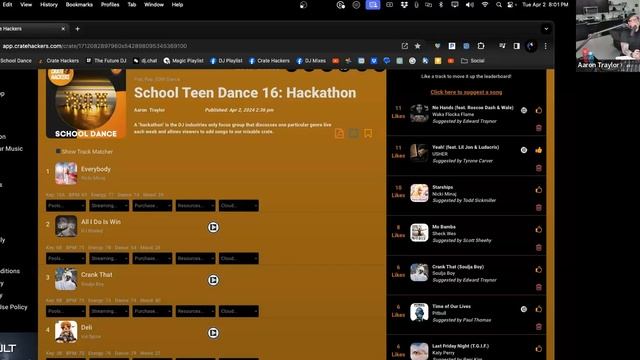Play the Deli track preview

(x=213, y=333)
